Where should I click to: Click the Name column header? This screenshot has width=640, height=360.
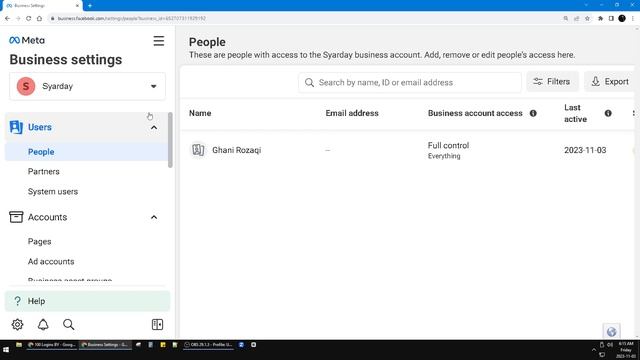coord(200,113)
